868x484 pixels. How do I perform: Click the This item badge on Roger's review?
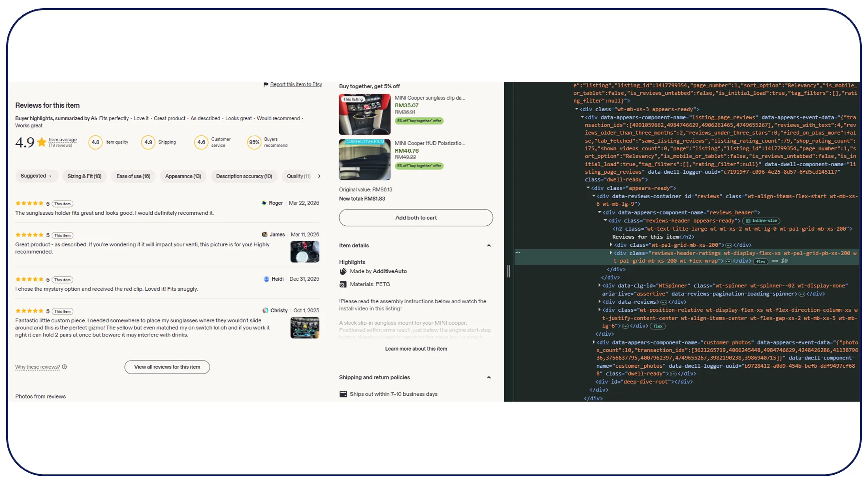point(62,204)
